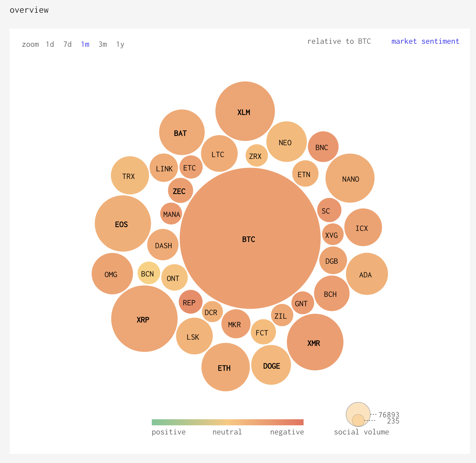Click the sentiment color gradient legend
This screenshot has height=463, width=476.
(228, 422)
